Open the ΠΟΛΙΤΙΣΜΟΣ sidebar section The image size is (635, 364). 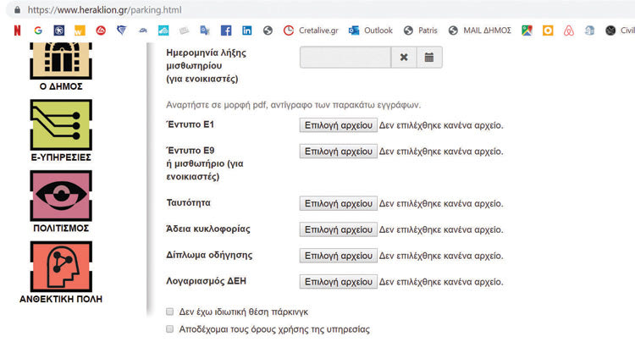[61, 201]
